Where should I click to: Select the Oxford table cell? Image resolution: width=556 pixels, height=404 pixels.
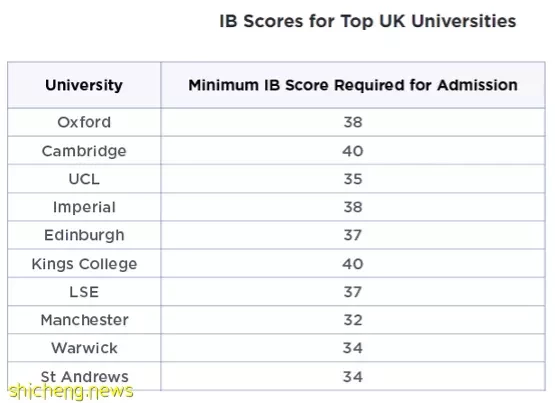[x=84, y=122]
